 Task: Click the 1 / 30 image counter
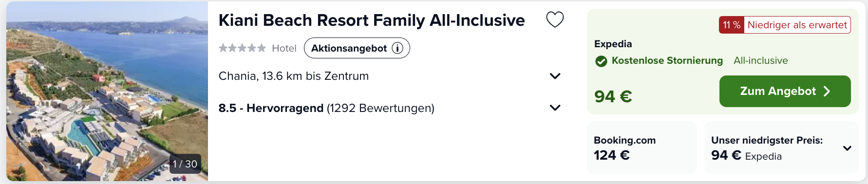[185, 164]
